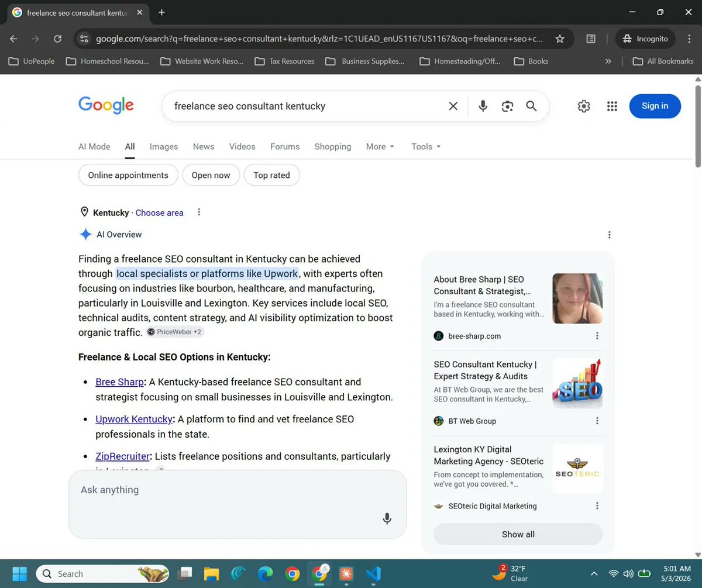Viewport: 702px width, 588px height.
Task: Open UoPeople bookmarks folder
Action: (31, 61)
